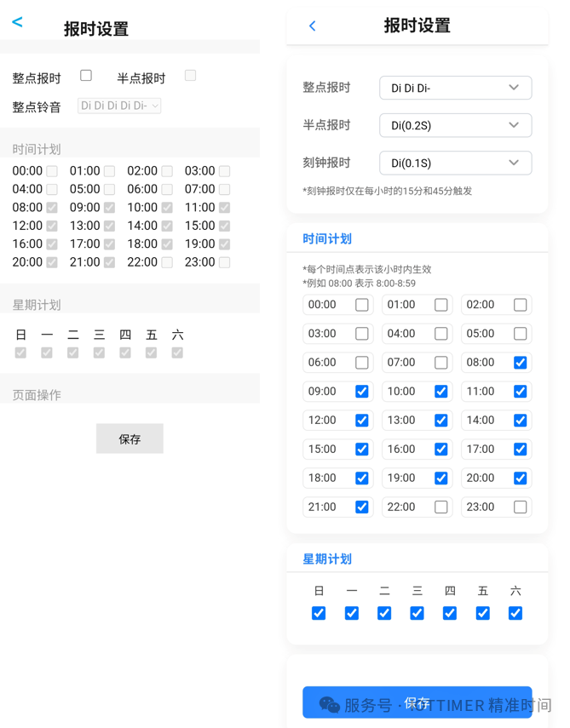The image size is (570, 728).
Task: Toggle 日 weekday checkbox in left panel
Action: (x=20, y=353)
